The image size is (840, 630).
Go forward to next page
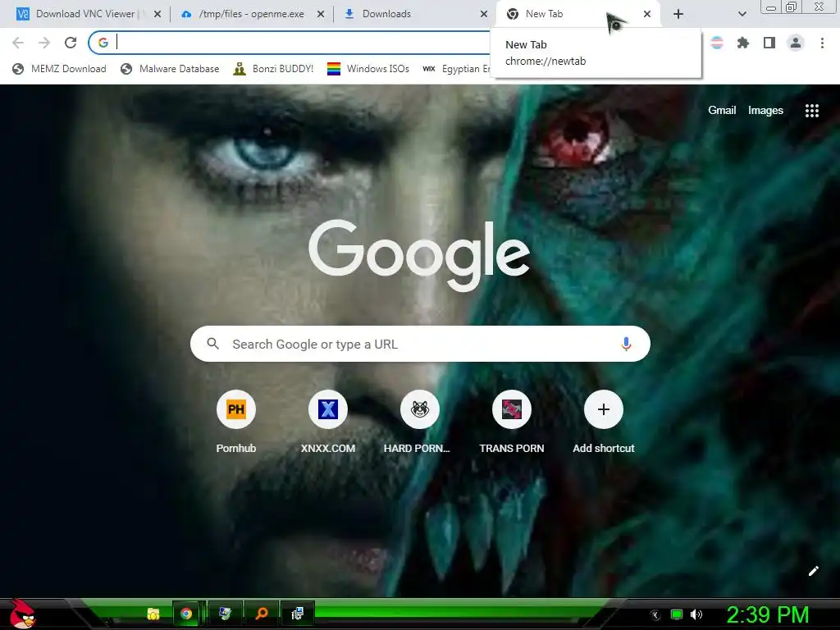click(44, 43)
